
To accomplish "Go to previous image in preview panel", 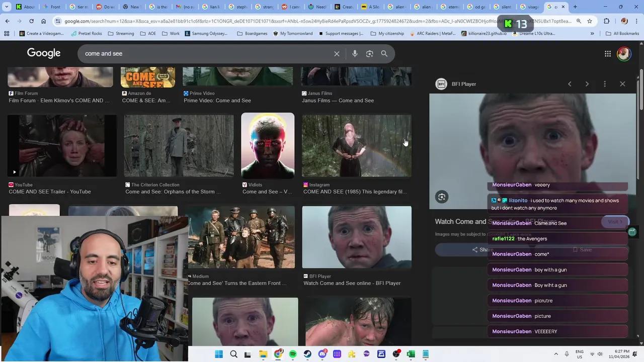I will [570, 84].
